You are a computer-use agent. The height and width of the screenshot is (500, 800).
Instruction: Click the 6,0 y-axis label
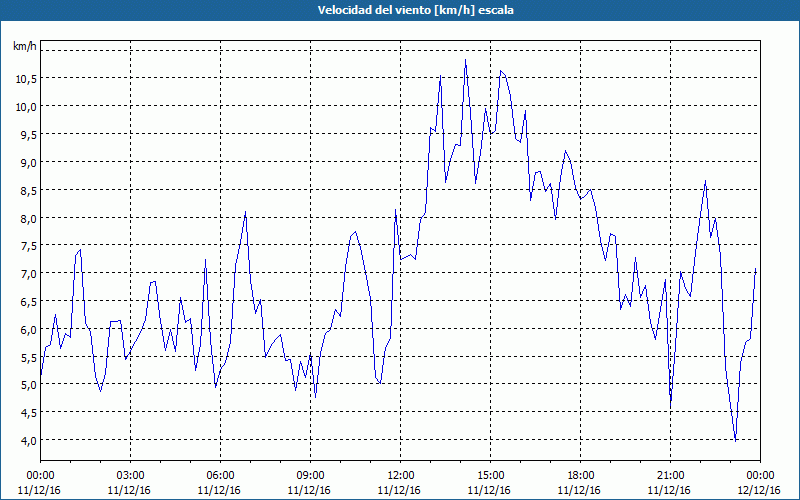[28, 329]
